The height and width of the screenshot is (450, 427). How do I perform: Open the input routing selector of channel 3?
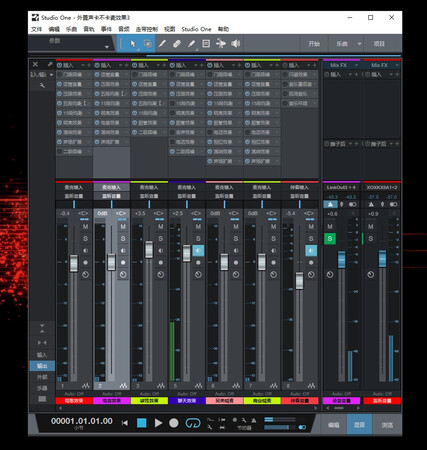(149, 187)
